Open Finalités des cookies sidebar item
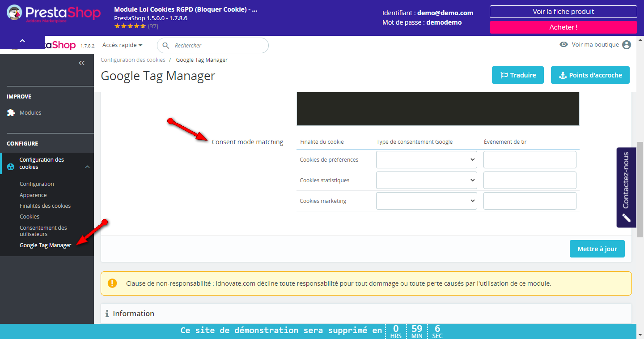 click(x=45, y=206)
